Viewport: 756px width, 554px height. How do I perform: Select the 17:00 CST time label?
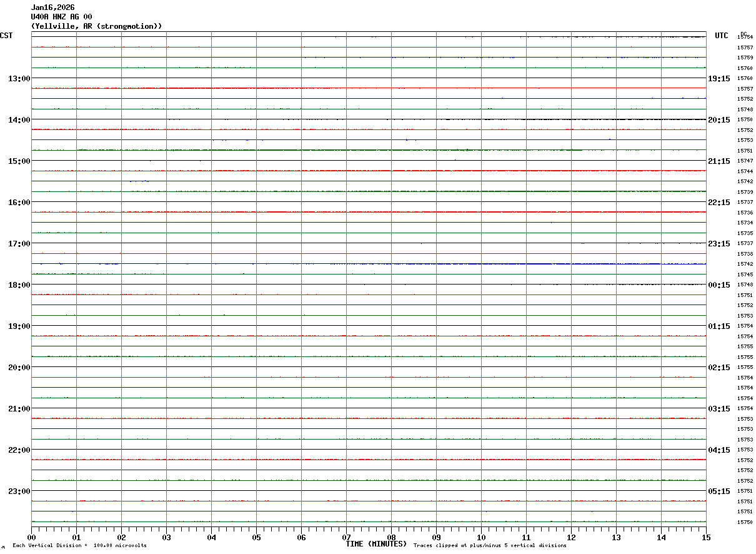point(19,244)
